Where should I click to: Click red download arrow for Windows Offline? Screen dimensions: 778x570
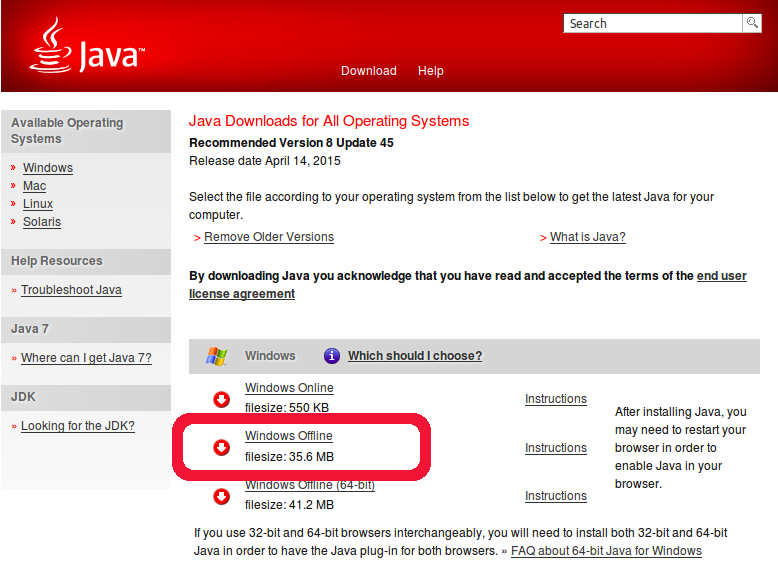[222, 447]
